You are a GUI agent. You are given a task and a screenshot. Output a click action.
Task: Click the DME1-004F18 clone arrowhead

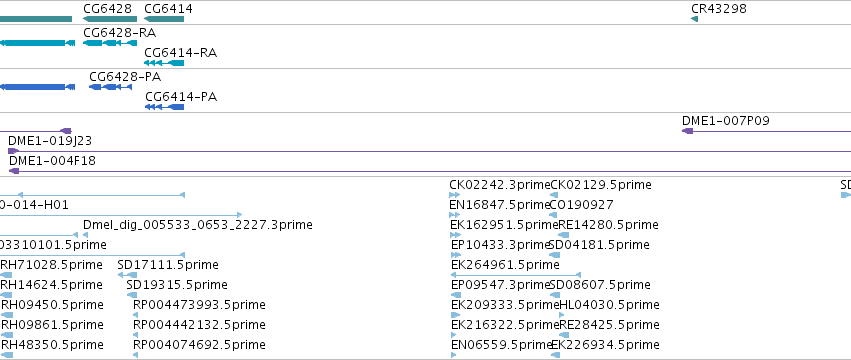click(14, 171)
